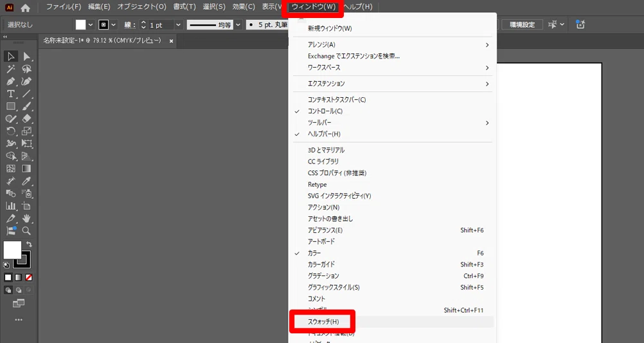Open the 編集(E) menu
The height and width of the screenshot is (343, 644).
pos(99,7)
